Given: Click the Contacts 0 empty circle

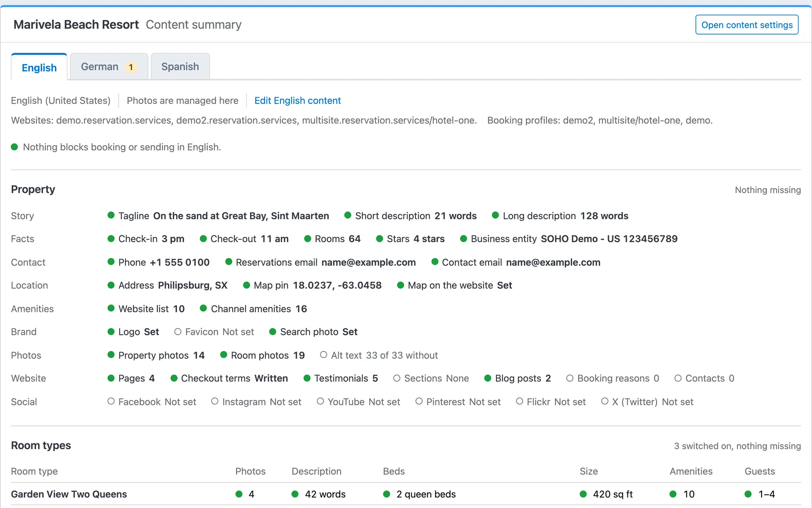Looking at the screenshot, I should (x=678, y=378).
